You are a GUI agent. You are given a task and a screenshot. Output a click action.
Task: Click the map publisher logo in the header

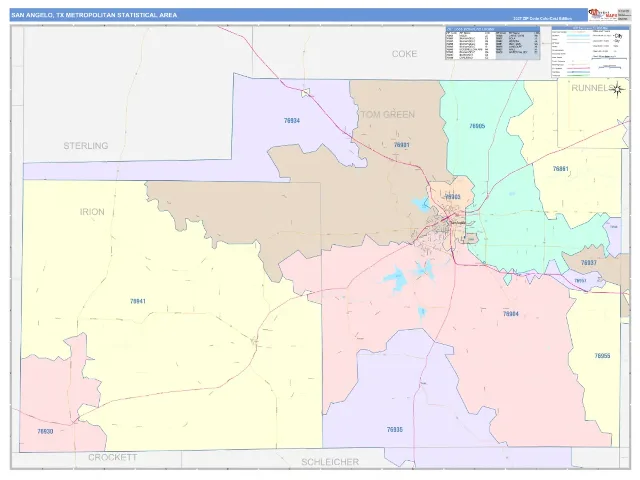point(602,15)
